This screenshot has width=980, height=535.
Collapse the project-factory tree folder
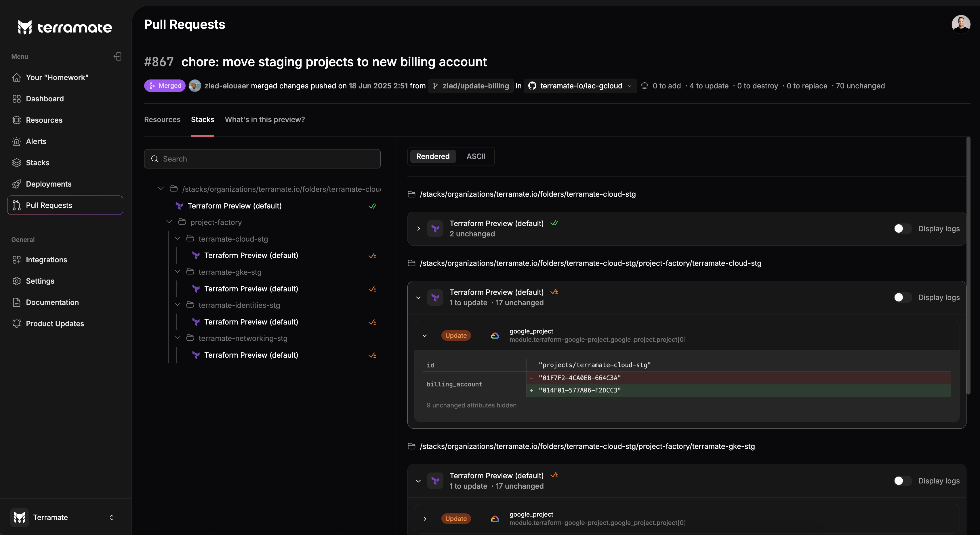coord(169,222)
